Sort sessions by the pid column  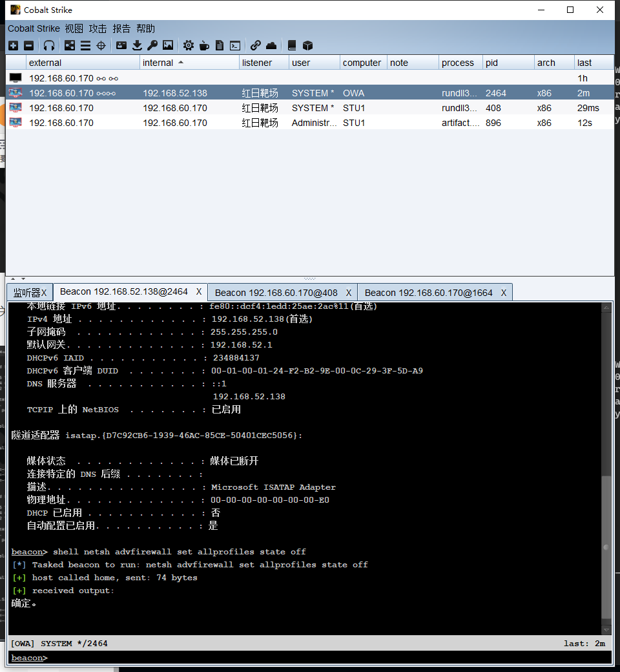pos(508,63)
